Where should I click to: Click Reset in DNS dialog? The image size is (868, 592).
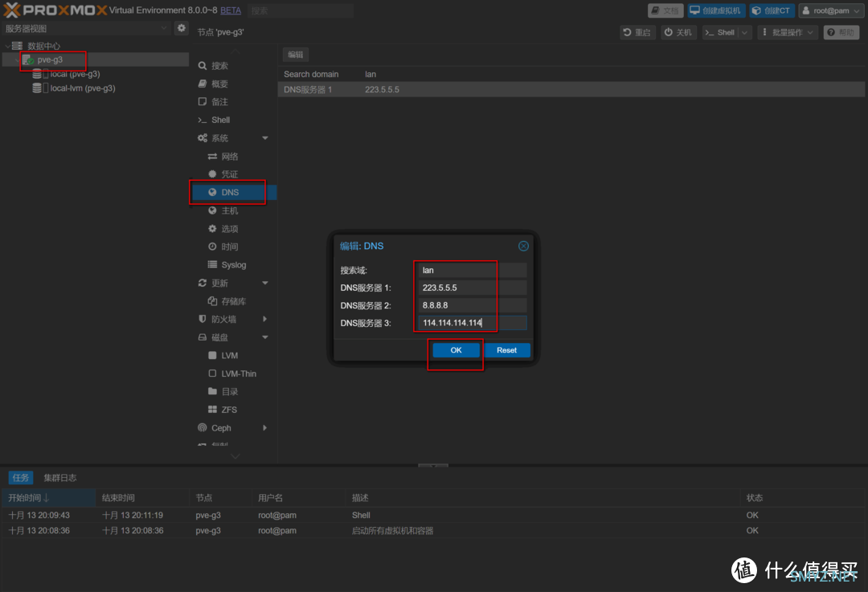click(506, 350)
